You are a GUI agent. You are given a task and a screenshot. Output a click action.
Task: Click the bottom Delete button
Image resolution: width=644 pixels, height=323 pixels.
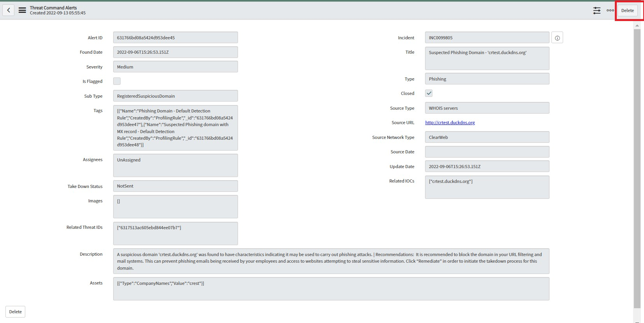click(16, 312)
